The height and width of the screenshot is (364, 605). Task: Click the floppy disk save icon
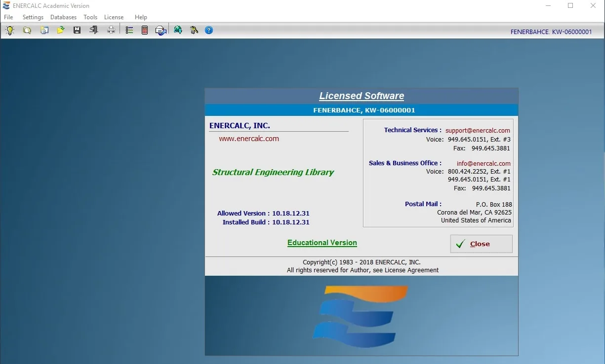click(77, 31)
